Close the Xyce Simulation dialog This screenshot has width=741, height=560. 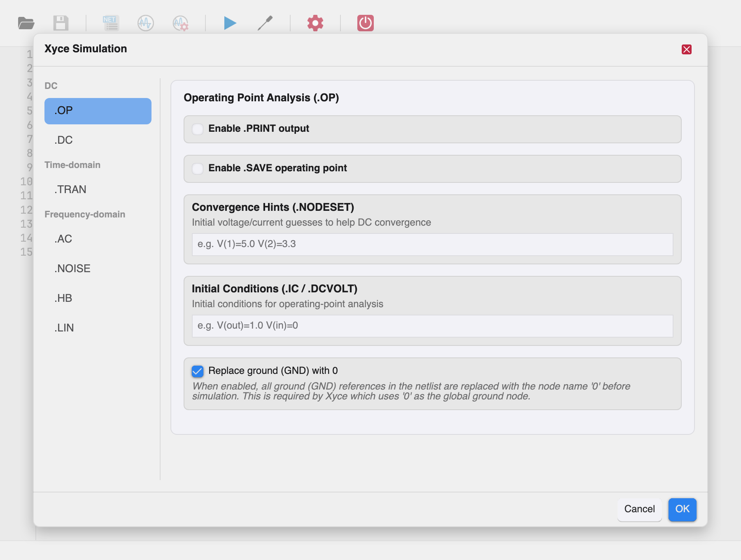pos(687,49)
